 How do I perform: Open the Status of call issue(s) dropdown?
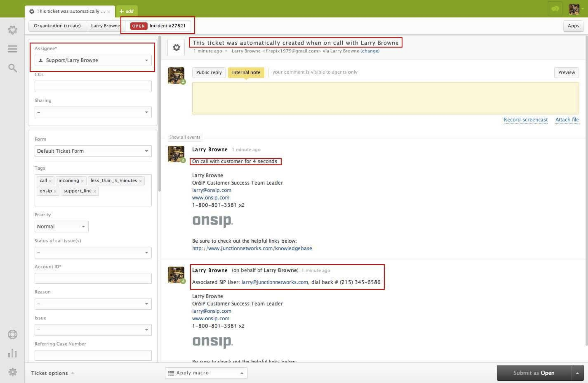coord(93,252)
